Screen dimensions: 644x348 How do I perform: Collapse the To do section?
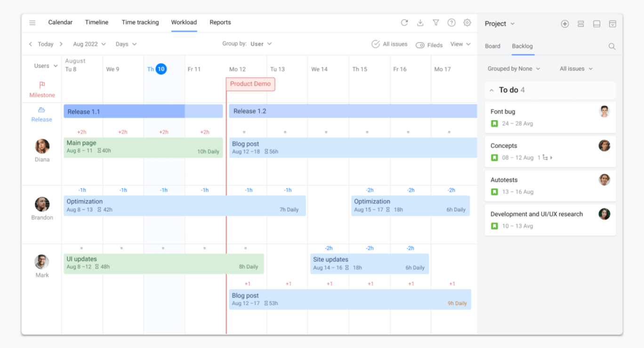[491, 90]
